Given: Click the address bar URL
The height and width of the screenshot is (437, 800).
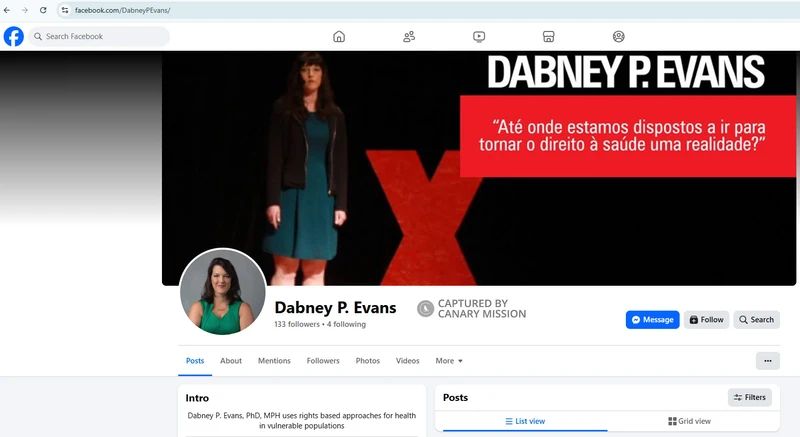Looking at the screenshot, I should tap(122, 10).
